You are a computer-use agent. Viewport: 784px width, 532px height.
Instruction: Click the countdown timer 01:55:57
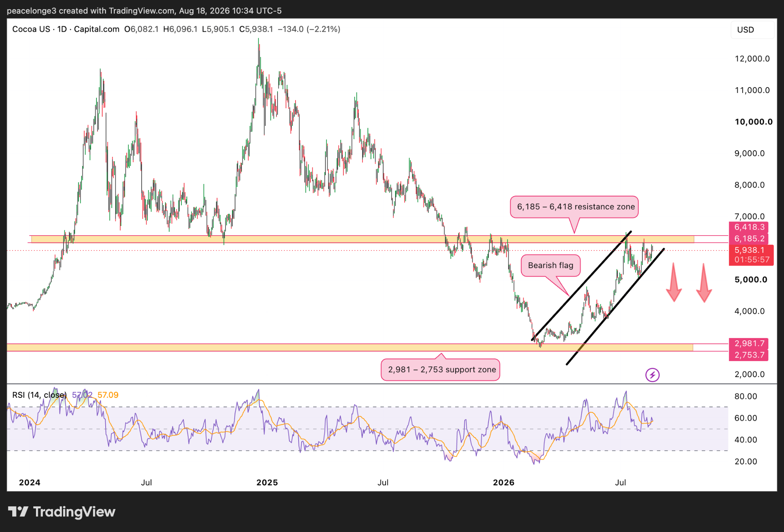click(752, 260)
